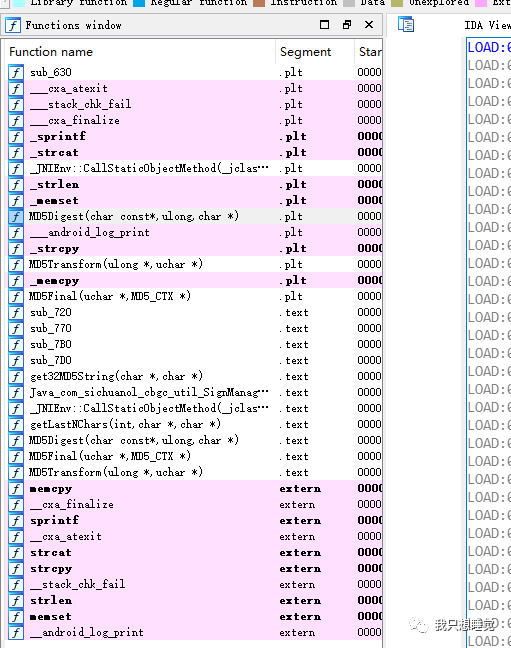Select get32MD5String function name
Viewport: 511px width, 648px height.
[116, 376]
